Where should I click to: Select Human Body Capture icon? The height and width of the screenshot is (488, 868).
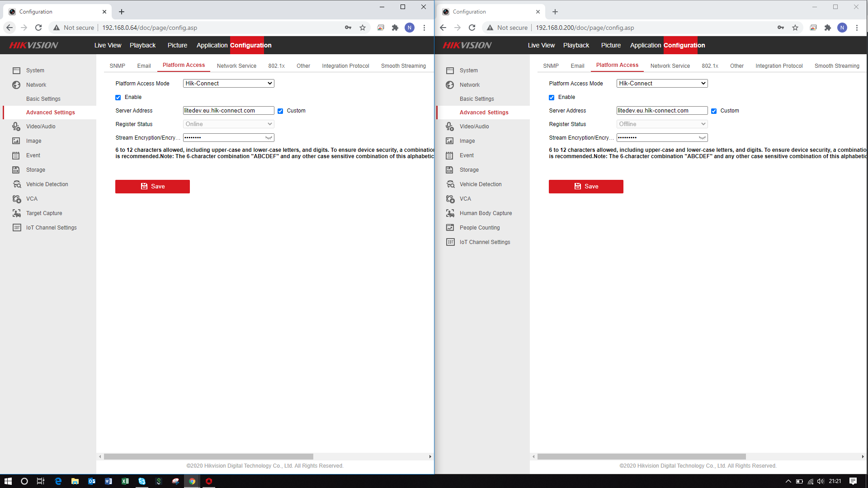pos(450,213)
